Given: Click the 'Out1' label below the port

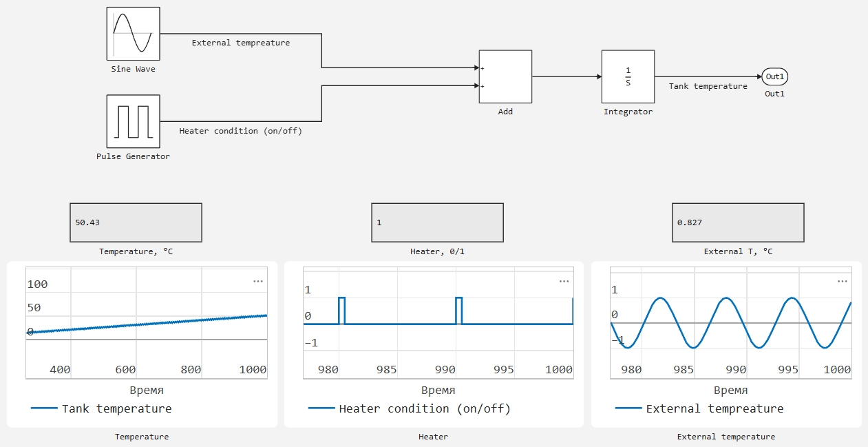Looking at the screenshot, I should tap(774, 94).
